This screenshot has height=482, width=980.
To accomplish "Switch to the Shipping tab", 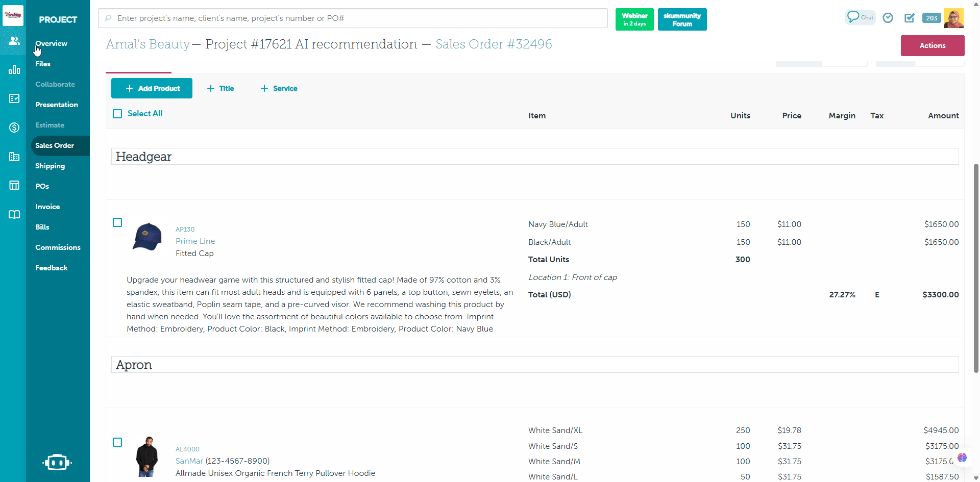I will click(x=50, y=166).
